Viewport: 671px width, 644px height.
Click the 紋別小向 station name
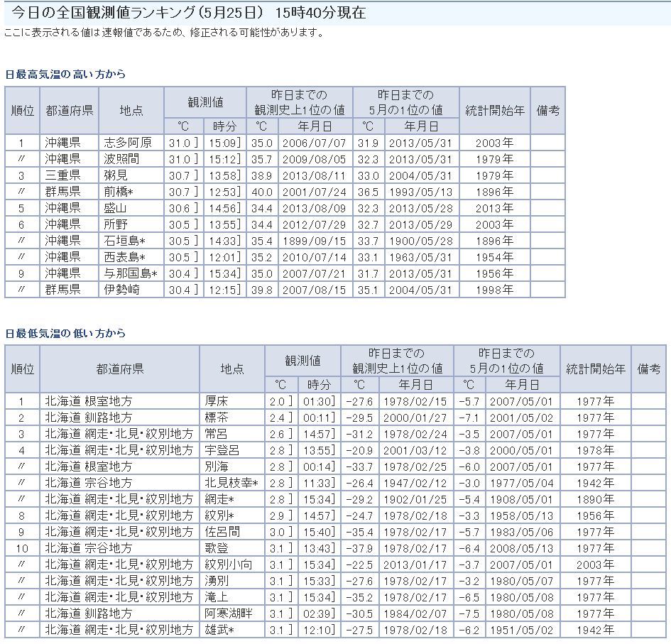(x=228, y=564)
